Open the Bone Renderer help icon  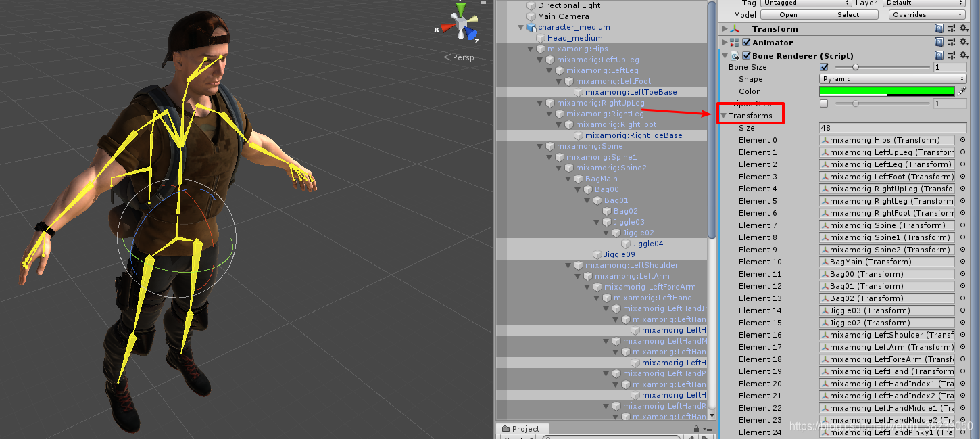click(939, 55)
